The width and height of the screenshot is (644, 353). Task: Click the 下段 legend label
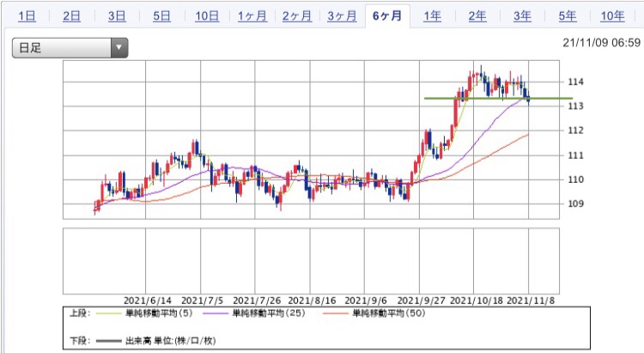pyautogui.click(x=80, y=341)
